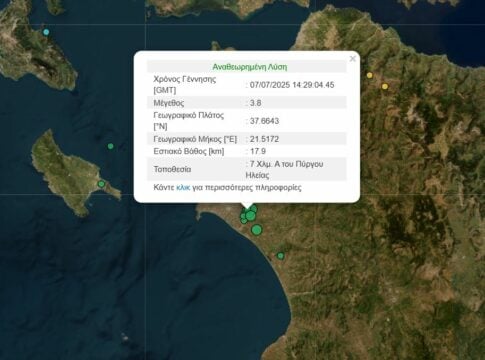
Task: Click the focal depth value 17.9
Action: (258, 151)
